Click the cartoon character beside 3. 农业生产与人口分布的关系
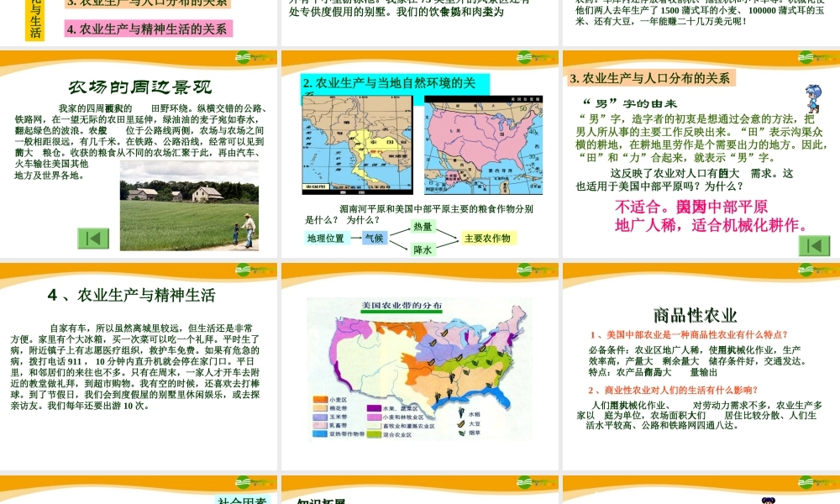Screen dimensions: 840x504 click(x=813, y=98)
